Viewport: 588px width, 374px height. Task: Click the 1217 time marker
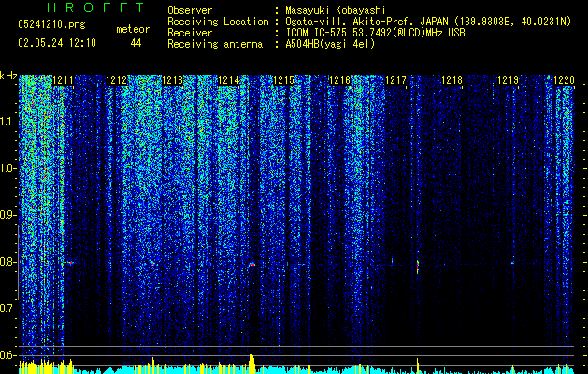(x=395, y=80)
